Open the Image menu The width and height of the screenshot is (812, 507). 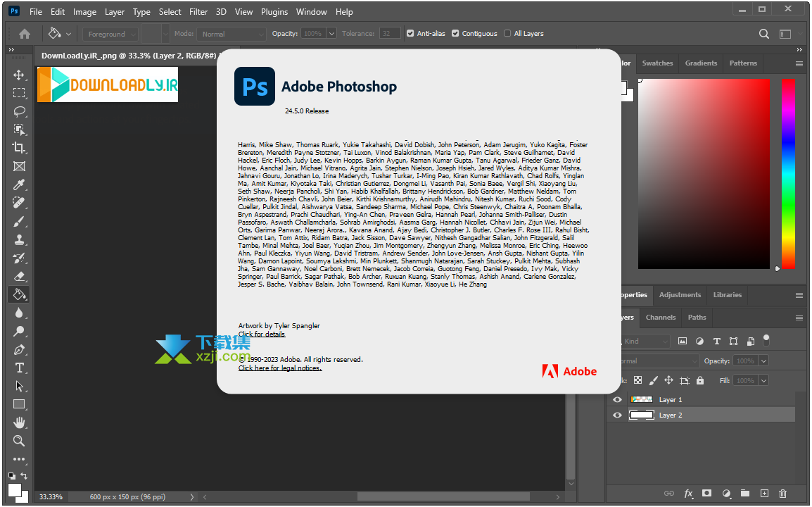[x=84, y=11]
